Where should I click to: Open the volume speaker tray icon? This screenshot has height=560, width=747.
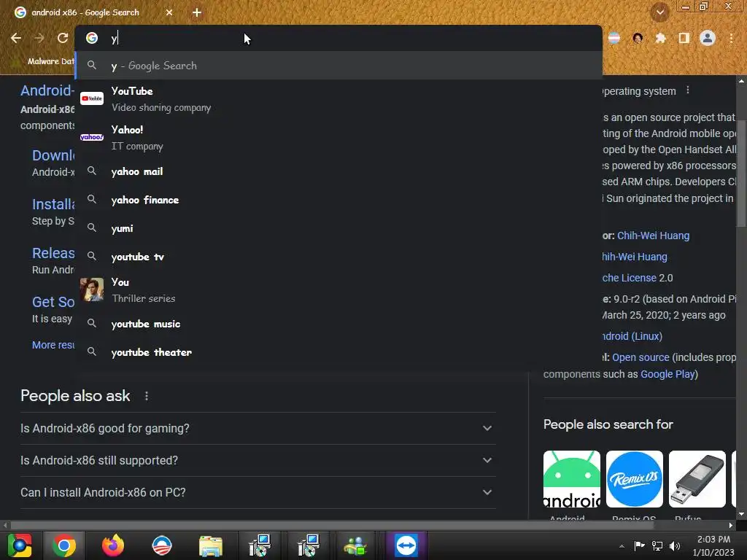(675, 545)
